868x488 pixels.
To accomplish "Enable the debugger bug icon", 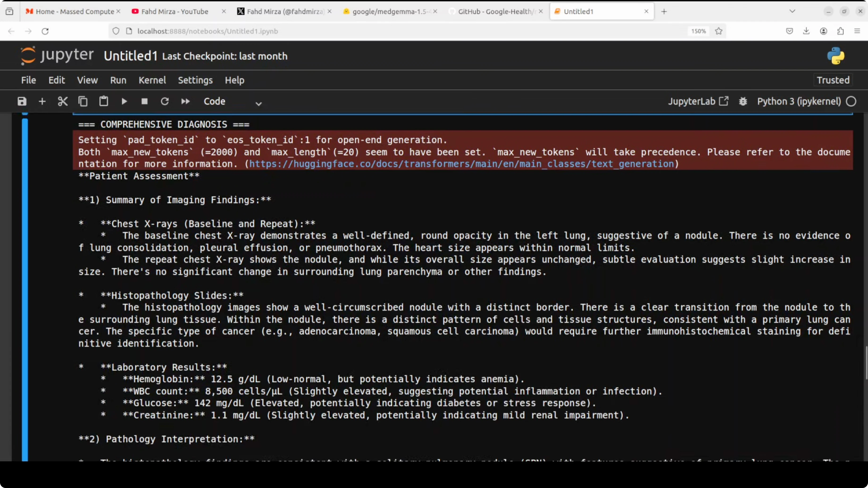I will [743, 101].
